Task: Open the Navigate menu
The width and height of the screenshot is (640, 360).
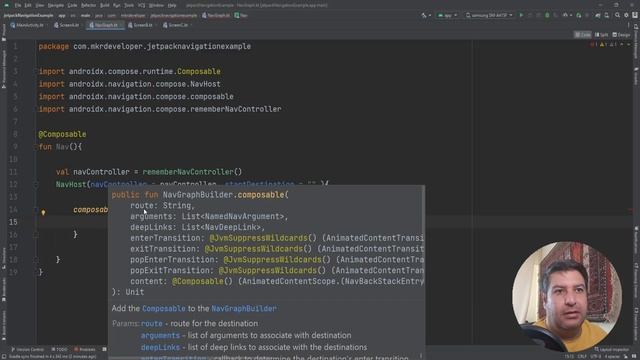Action: [56, 5]
